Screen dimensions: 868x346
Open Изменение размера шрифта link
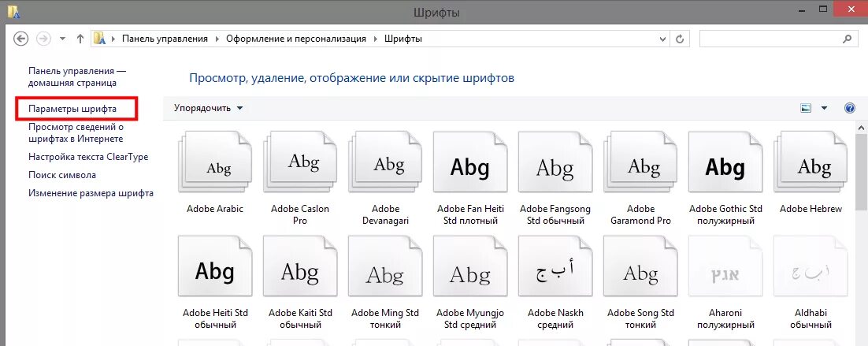pos(91,193)
